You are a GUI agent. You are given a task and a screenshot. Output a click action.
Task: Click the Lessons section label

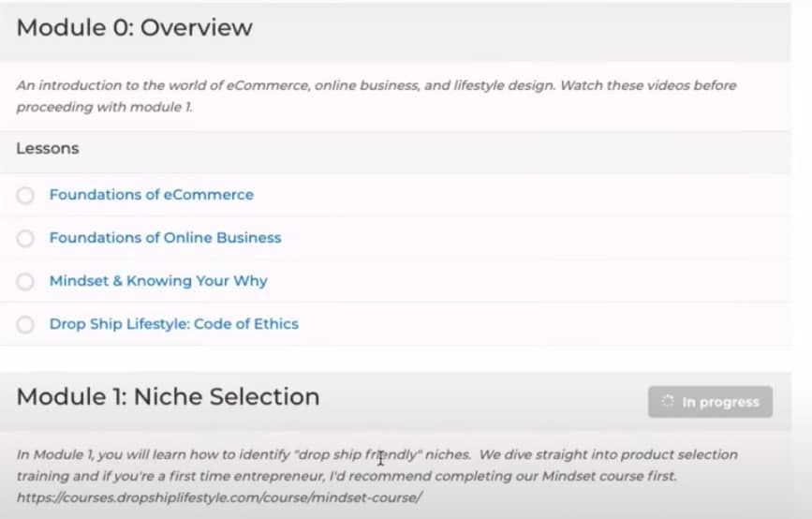coord(48,148)
